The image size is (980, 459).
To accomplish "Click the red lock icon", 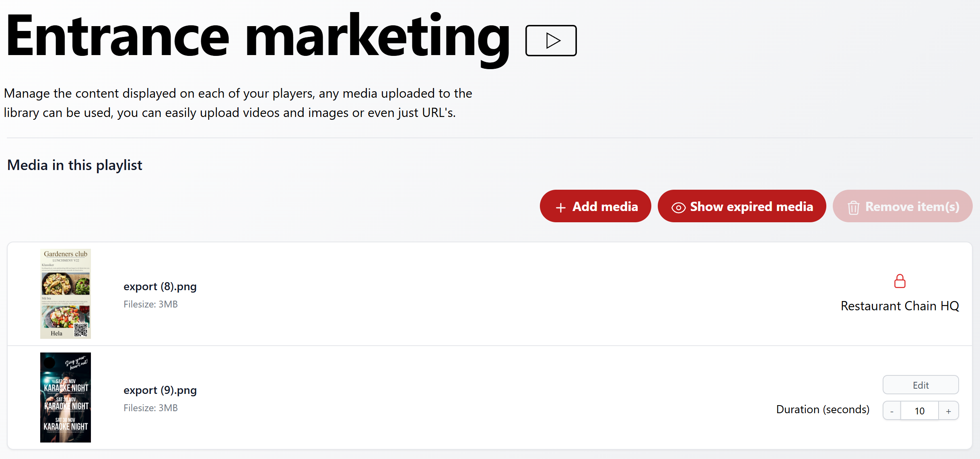I will point(900,281).
